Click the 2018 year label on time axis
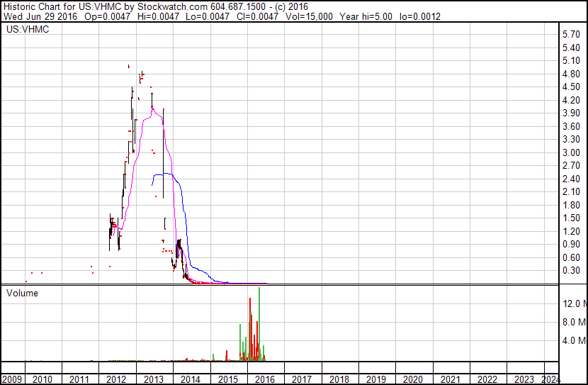The image size is (588, 385). click(x=339, y=379)
